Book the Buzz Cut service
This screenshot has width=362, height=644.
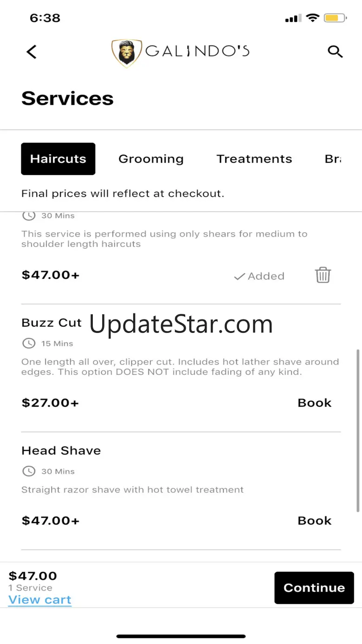(315, 403)
